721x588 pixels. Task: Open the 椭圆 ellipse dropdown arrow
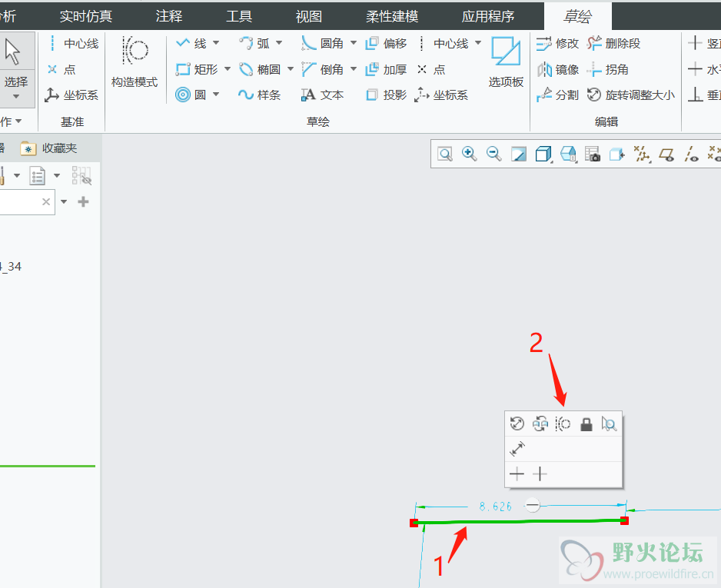[291, 69]
